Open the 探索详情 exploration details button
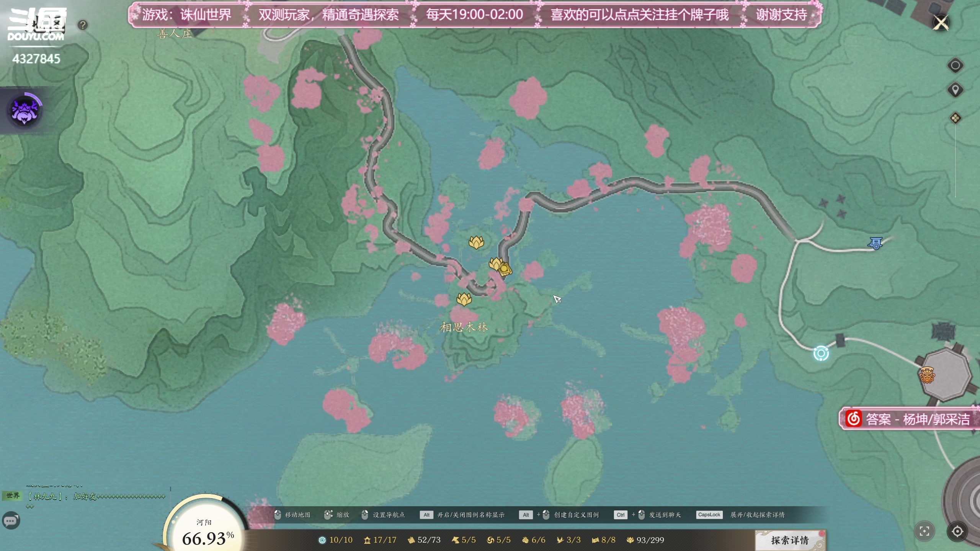The image size is (980, 551). point(790,540)
